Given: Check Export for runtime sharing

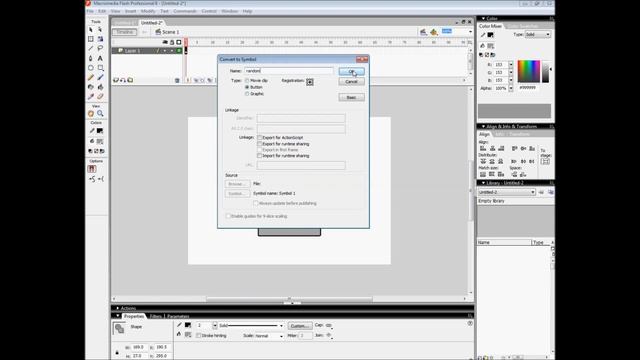Looking at the screenshot, I should (x=259, y=144).
